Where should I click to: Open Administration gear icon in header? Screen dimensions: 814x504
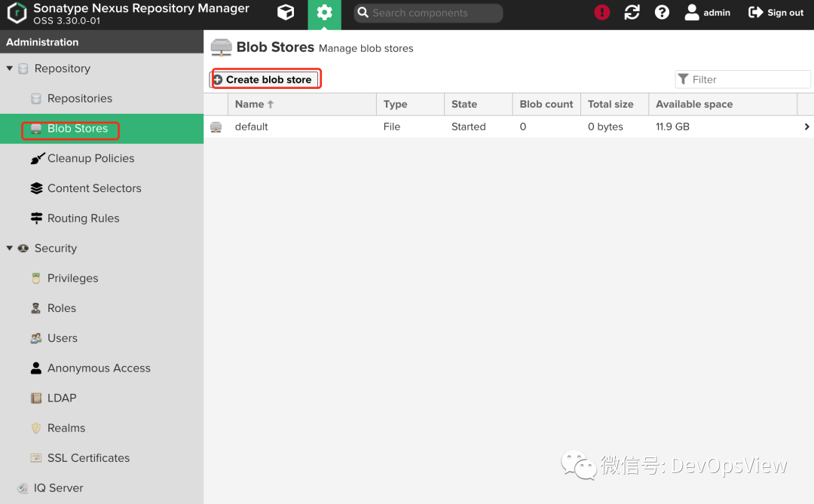click(324, 13)
